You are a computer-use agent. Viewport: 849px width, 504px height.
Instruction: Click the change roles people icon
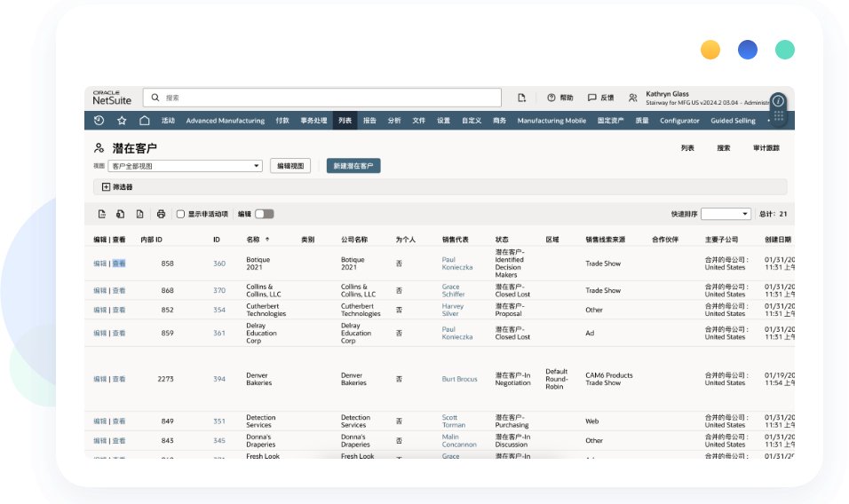632,98
